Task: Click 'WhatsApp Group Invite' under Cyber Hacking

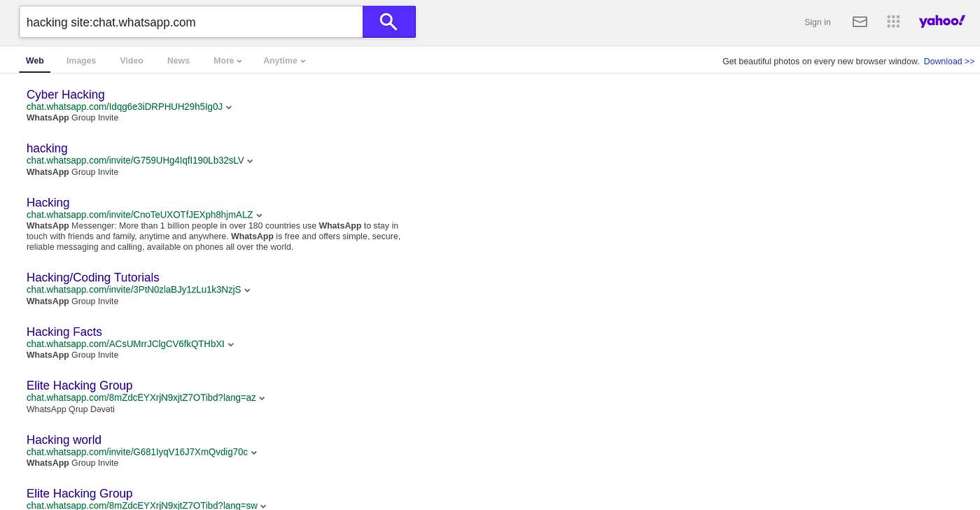Action: pos(73,118)
